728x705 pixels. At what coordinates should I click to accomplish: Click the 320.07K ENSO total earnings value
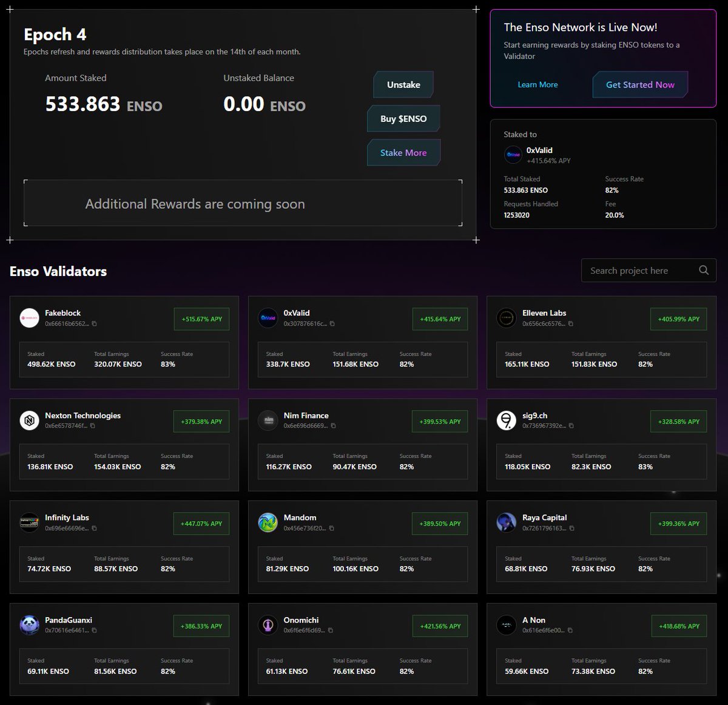[118, 364]
